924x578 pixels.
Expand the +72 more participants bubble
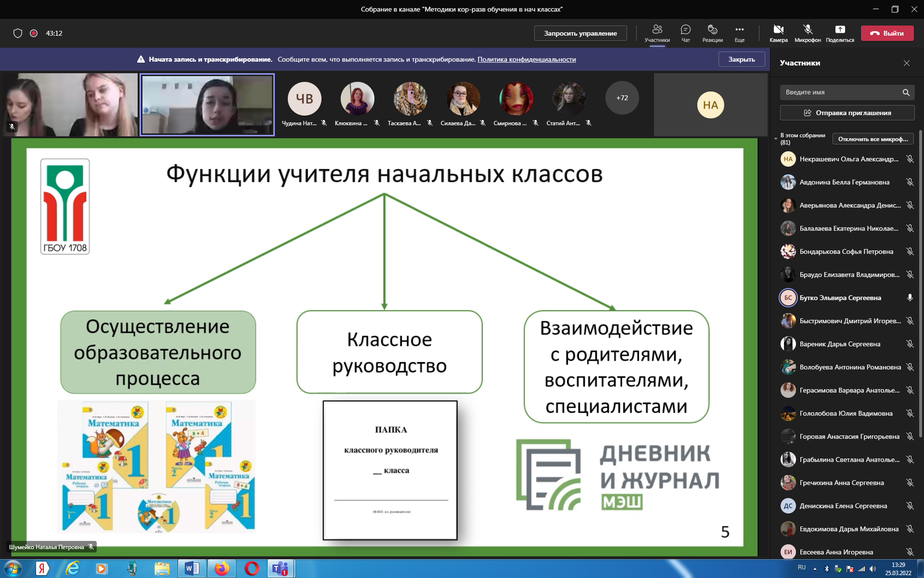click(x=622, y=98)
